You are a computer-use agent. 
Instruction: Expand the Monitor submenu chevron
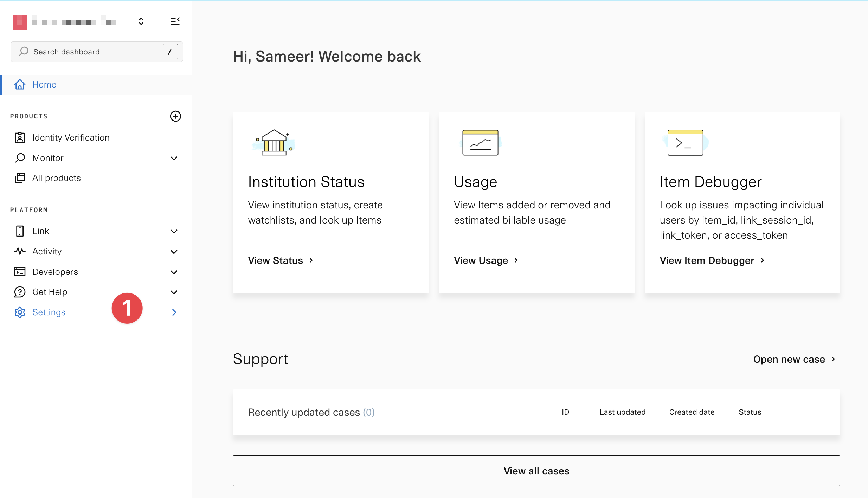(x=174, y=158)
